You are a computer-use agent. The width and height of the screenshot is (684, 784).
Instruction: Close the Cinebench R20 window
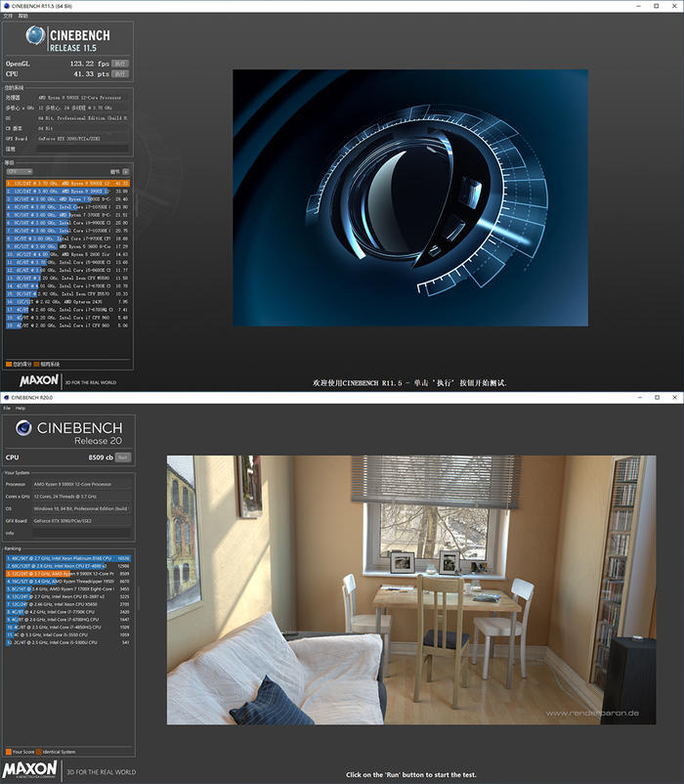click(x=674, y=398)
